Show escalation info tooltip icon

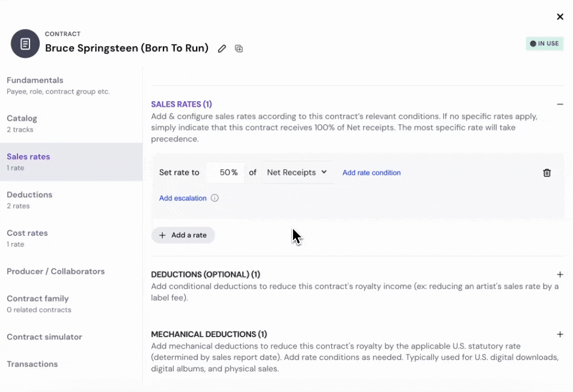[x=215, y=198]
